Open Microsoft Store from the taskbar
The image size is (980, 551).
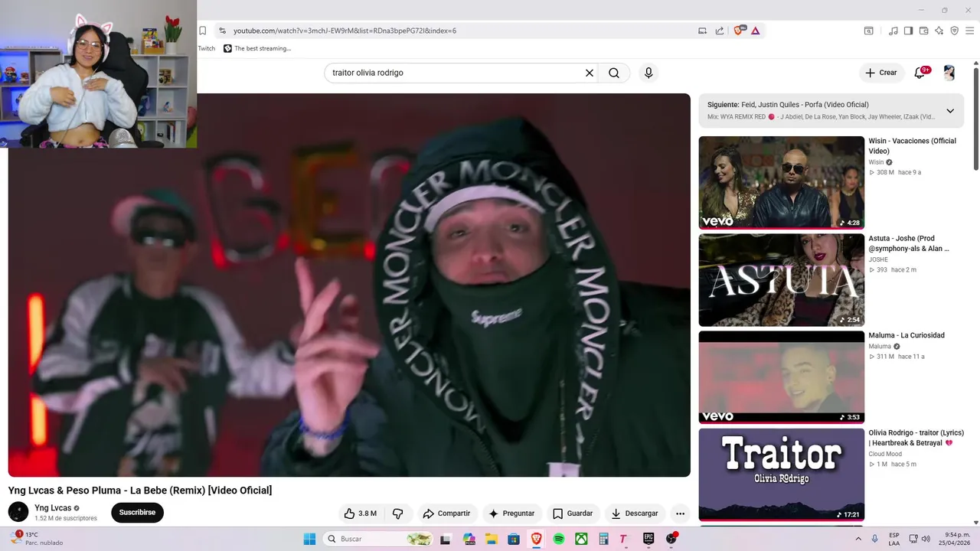[x=514, y=539]
